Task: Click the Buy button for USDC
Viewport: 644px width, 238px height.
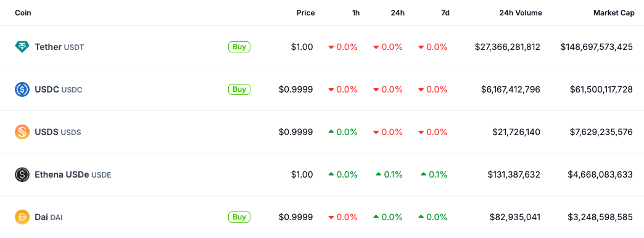Action: tap(239, 89)
